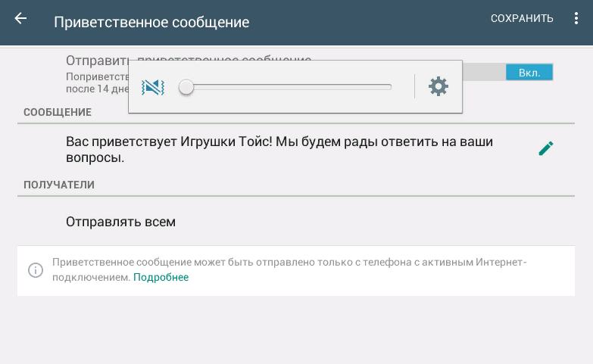The height and width of the screenshot is (364, 593).
Task: Click the volume slider thumb
Action: 186,88
